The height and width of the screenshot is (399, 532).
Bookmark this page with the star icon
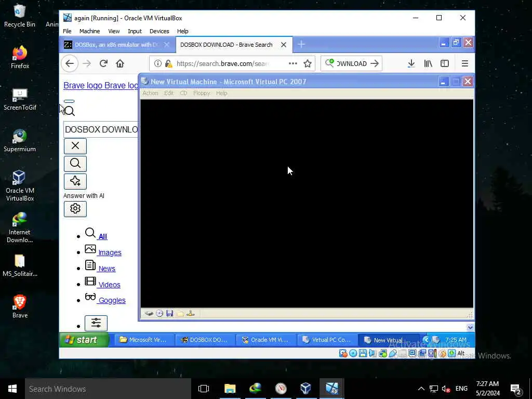pos(308,63)
